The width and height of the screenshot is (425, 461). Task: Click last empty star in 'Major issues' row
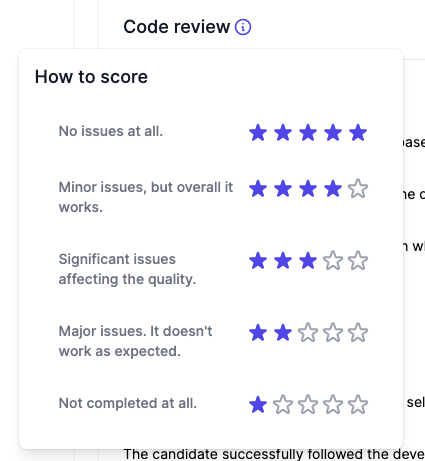click(358, 333)
